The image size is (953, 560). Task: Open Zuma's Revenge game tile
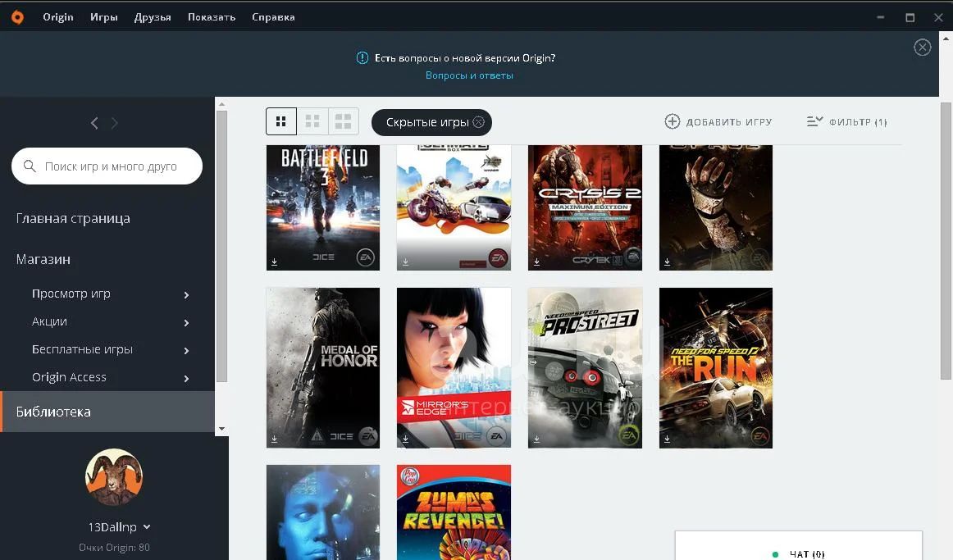click(454, 512)
